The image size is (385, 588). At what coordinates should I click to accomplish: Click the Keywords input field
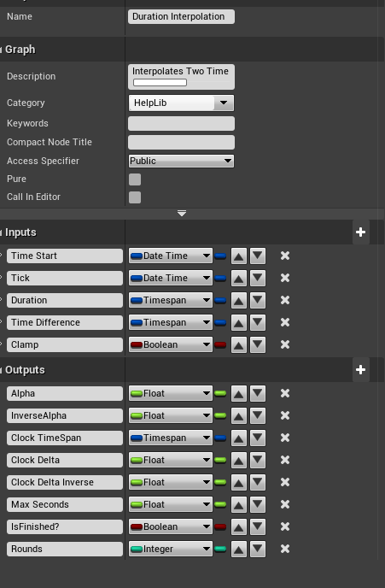click(181, 123)
